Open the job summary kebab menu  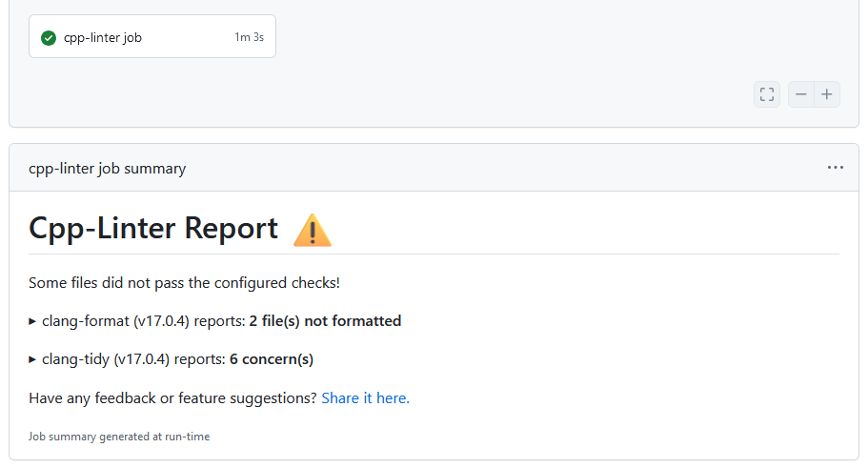pos(836,168)
